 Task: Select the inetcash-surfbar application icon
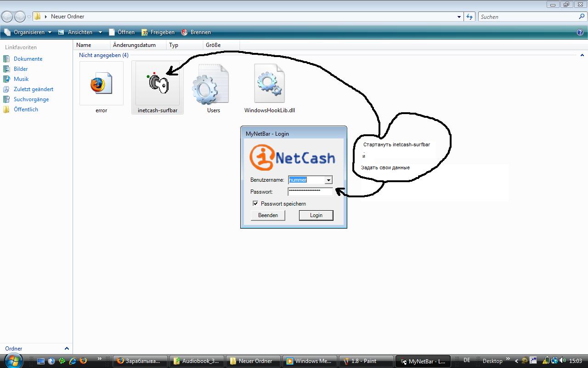[158, 84]
